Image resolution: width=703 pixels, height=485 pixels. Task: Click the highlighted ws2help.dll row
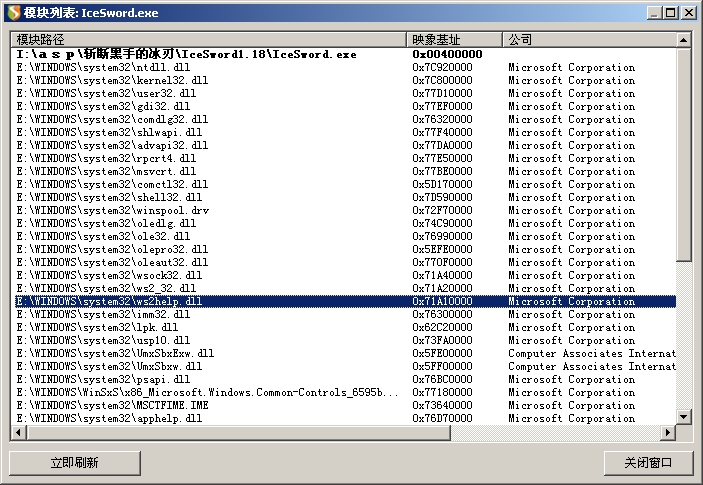coord(344,301)
